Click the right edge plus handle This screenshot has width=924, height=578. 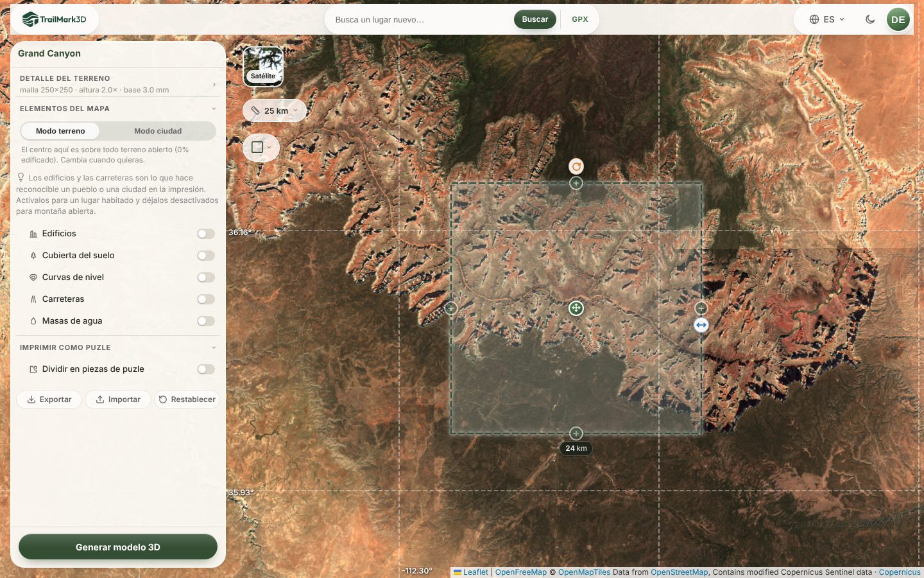[x=701, y=308]
